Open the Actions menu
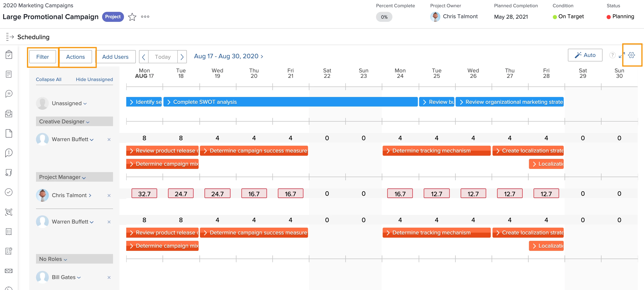The image size is (644, 290). [x=75, y=57]
